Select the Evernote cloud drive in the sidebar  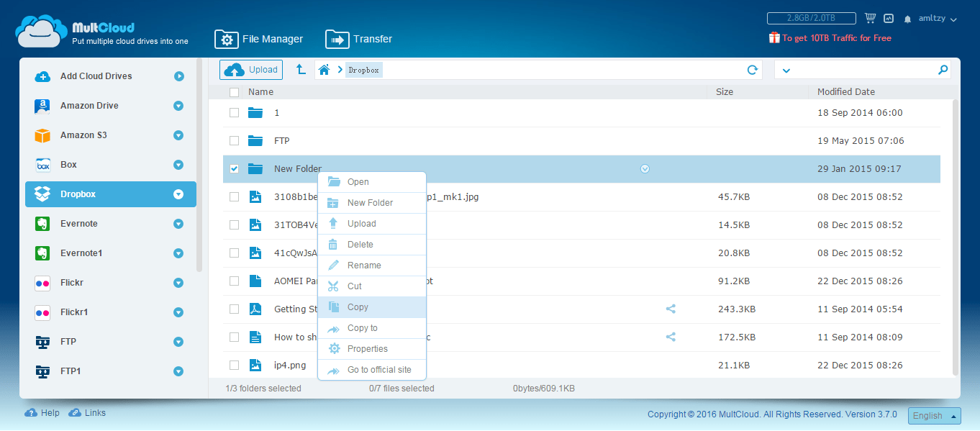(79, 224)
